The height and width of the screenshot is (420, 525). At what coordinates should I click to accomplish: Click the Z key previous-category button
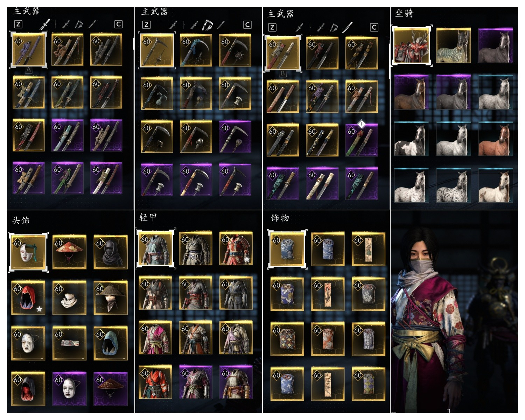tap(18, 24)
